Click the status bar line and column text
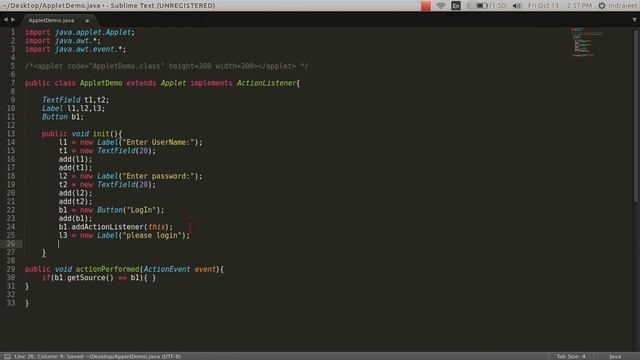Screen dimensions: 640x360 pos(98,356)
